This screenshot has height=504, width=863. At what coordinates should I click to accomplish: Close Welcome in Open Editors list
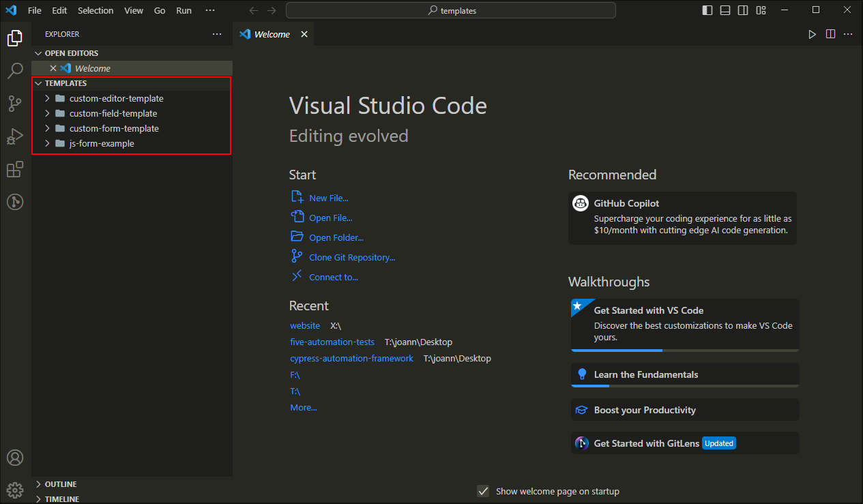[x=53, y=68]
